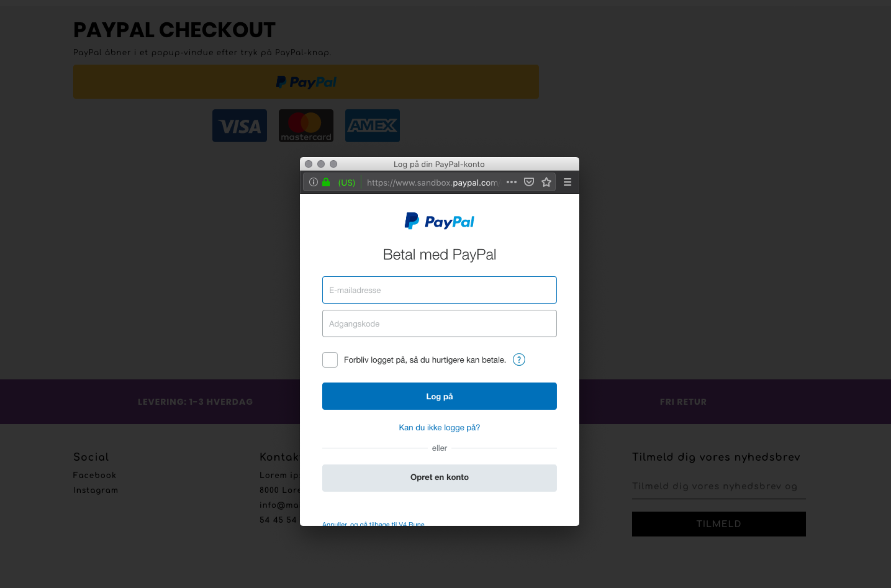Image resolution: width=891 pixels, height=588 pixels.
Task: Click the Amex card icon
Action: pos(372,125)
